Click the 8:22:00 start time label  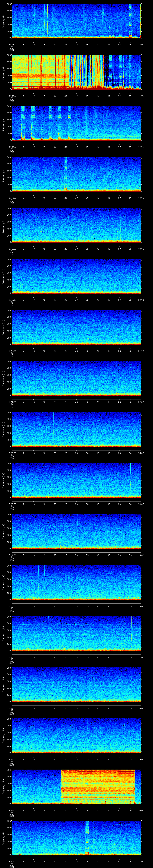(x=12, y=453)
